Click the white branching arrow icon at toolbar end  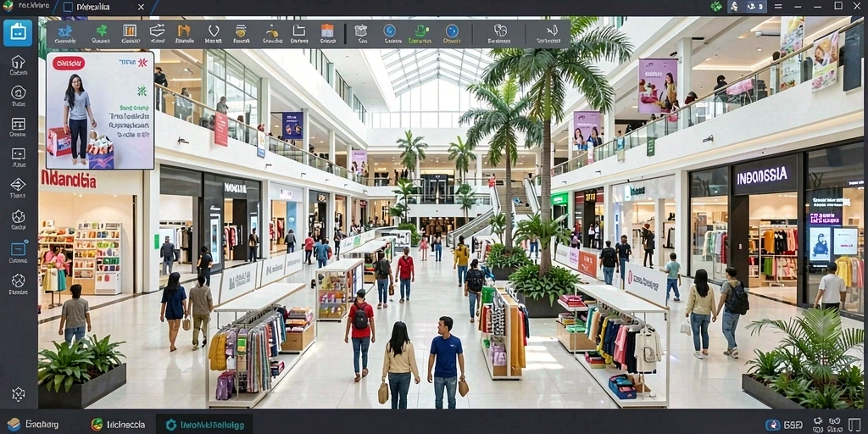pyautogui.click(x=551, y=31)
